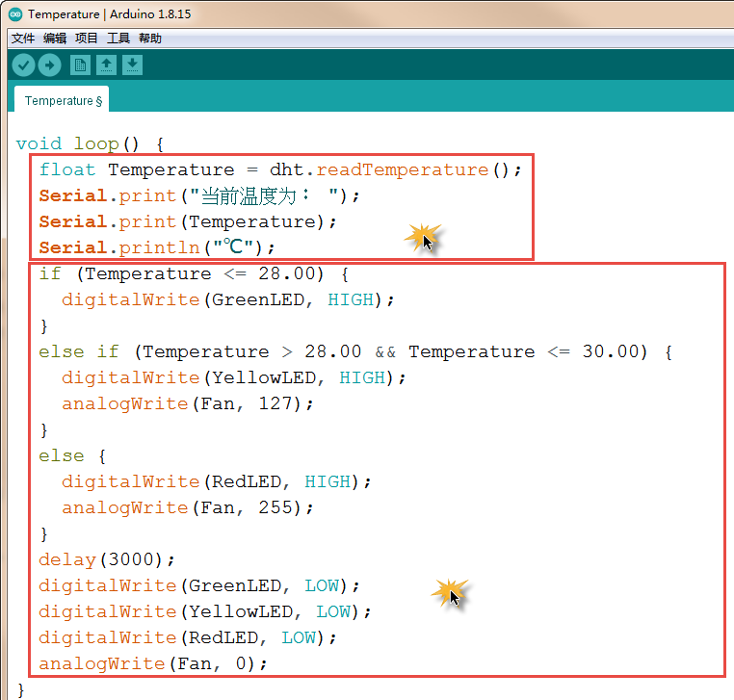Open the 项目 menu

click(x=86, y=39)
